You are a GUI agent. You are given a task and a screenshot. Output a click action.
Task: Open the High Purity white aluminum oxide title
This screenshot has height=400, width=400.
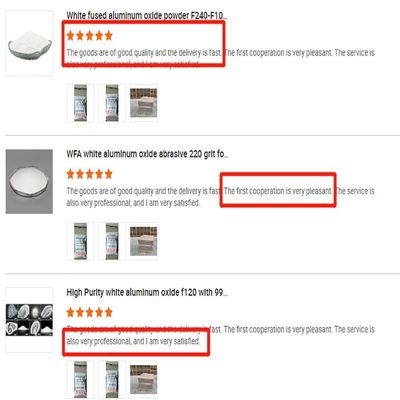coord(147,293)
